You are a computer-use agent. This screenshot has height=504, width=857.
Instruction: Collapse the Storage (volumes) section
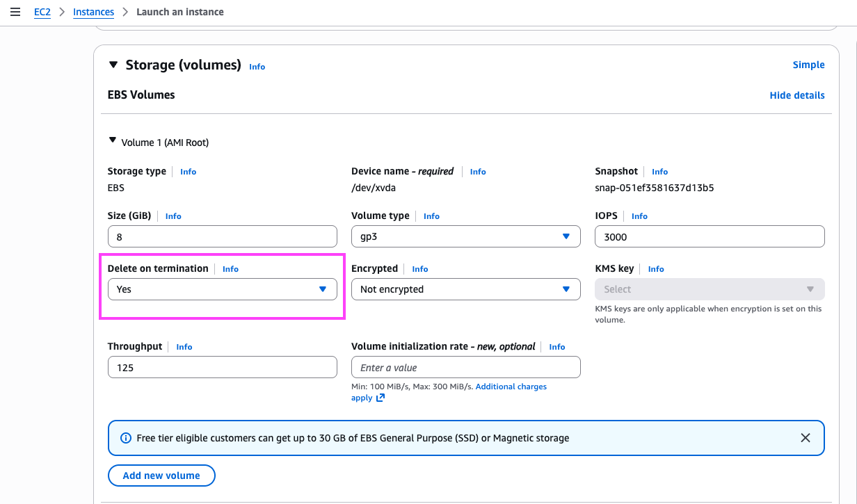click(113, 65)
